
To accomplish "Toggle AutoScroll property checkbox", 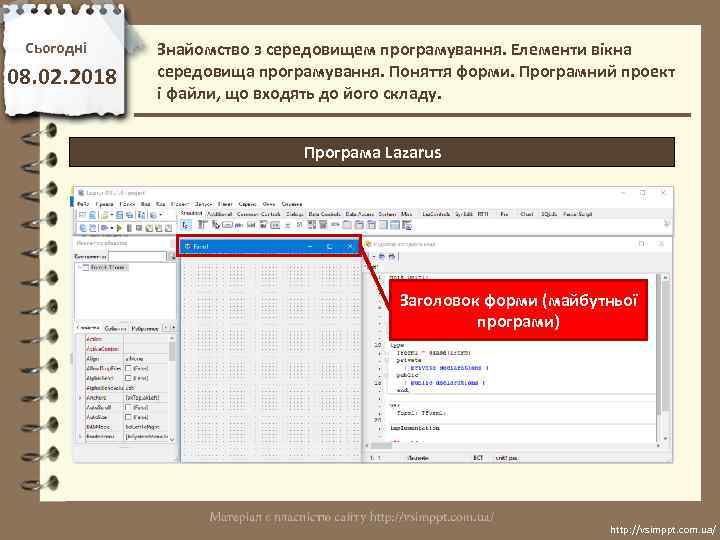I will click(x=129, y=407).
